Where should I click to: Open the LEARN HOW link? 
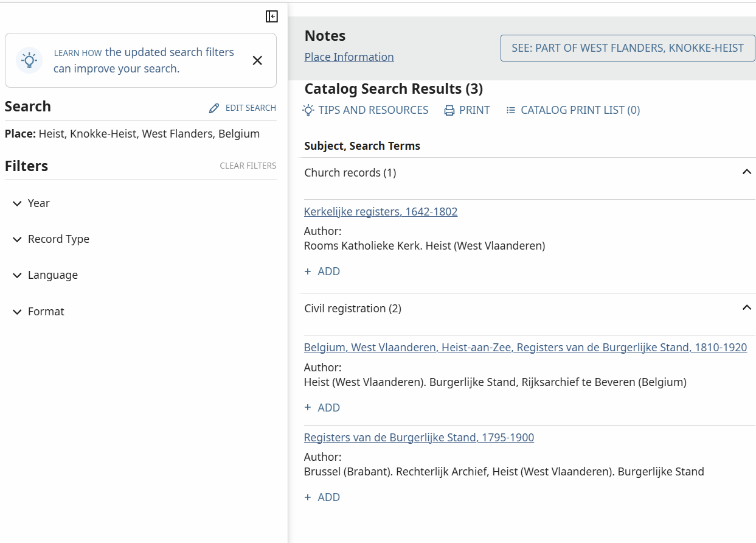78,53
